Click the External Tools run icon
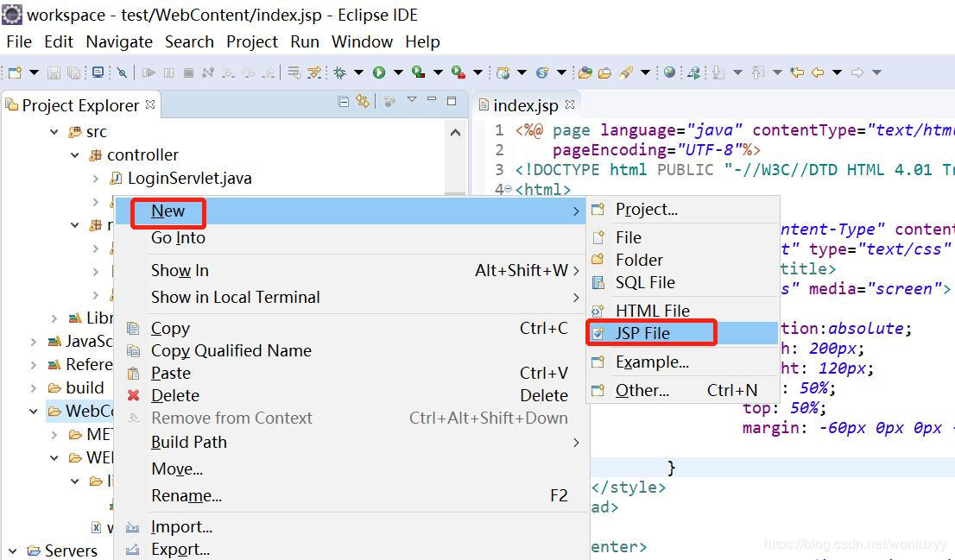The image size is (955, 560). pyautogui.click(x=459, y=72)
